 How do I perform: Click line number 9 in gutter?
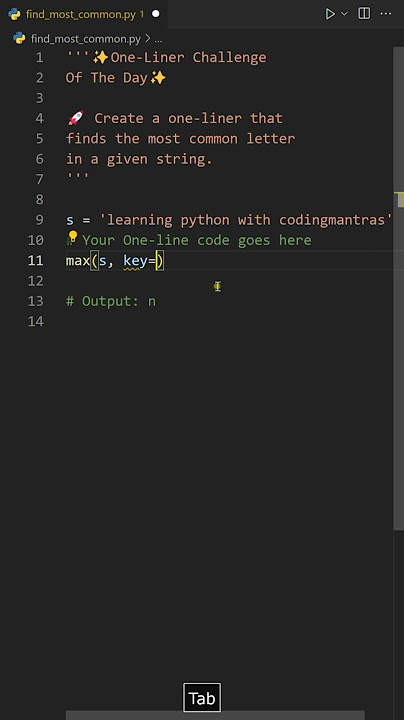[39, 219]
